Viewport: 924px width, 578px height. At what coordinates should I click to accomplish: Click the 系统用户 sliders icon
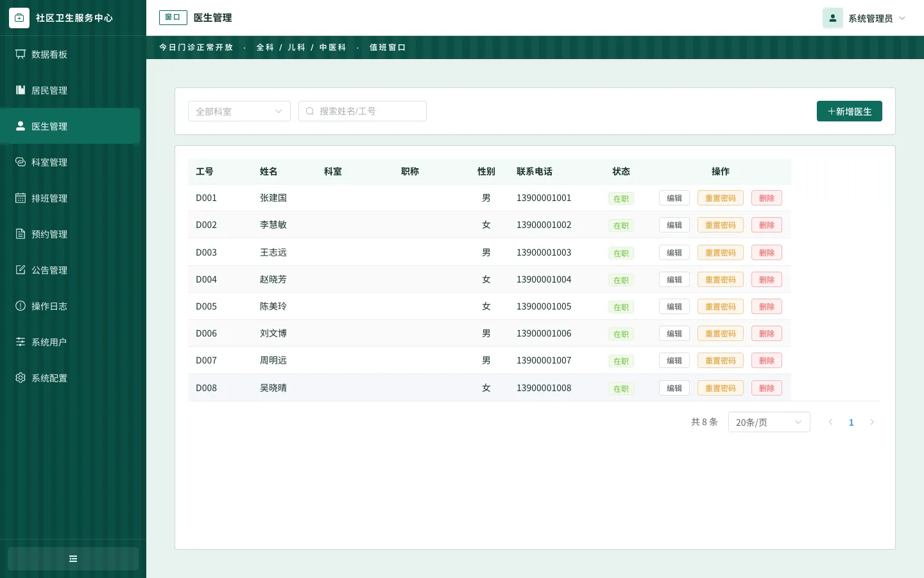tap(21, 342)
